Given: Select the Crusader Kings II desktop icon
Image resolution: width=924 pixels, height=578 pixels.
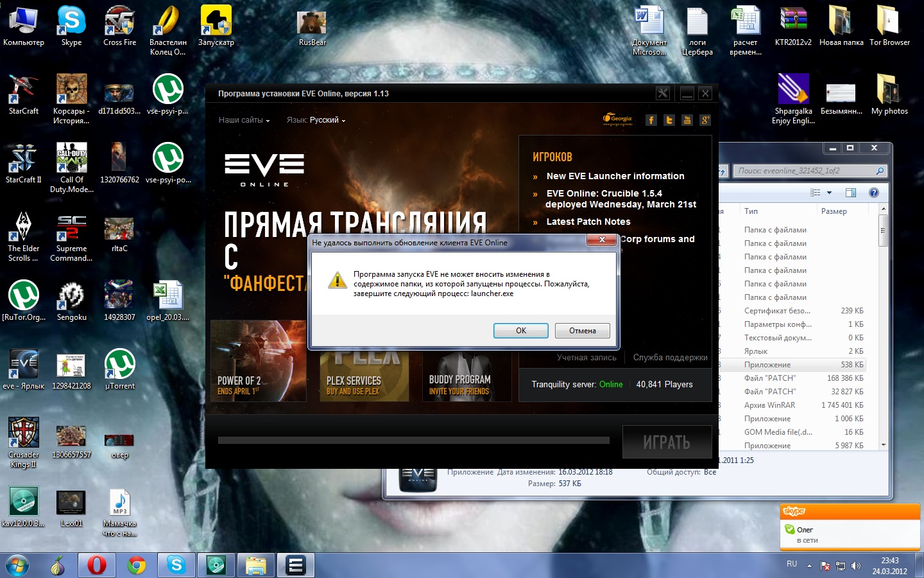Looking at the screenshot, I should click(24, 443).
